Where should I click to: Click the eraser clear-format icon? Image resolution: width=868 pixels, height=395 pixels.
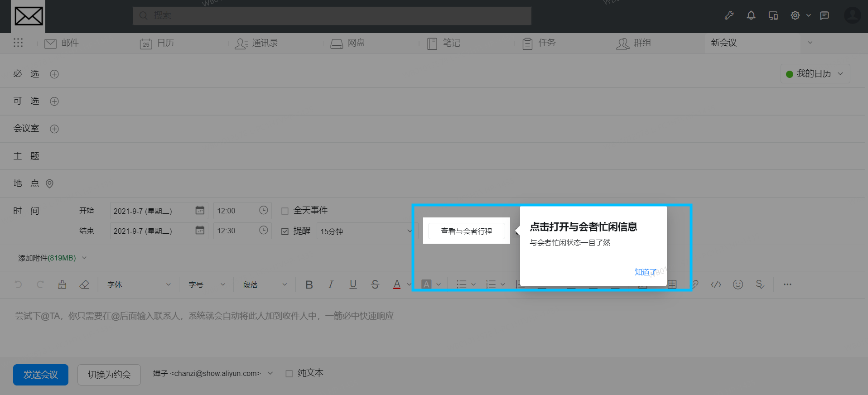click(84, 284)
